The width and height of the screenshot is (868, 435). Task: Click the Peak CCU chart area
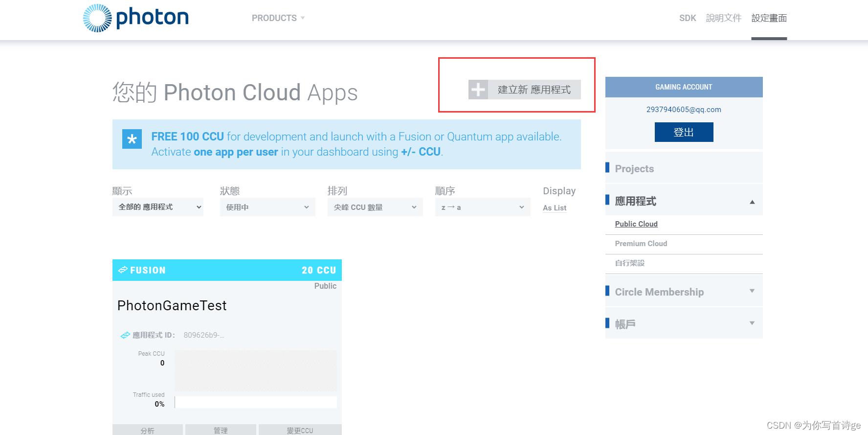tap(256, 370)
